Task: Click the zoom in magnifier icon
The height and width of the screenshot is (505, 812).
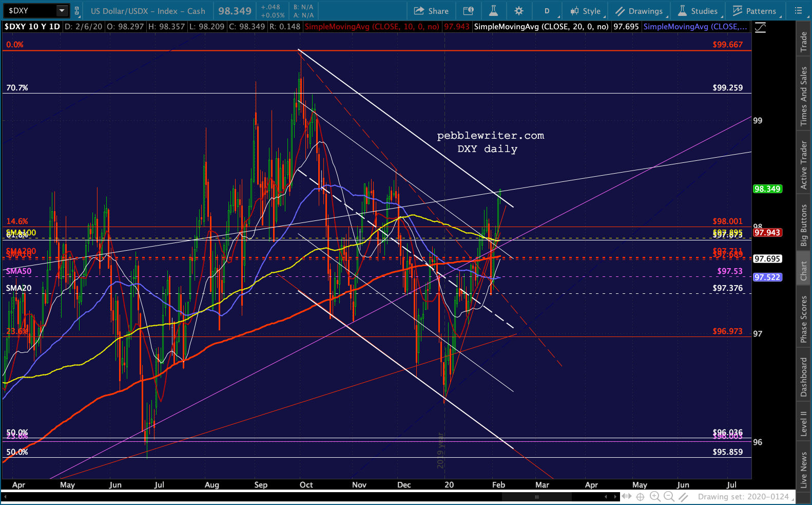Action: [x=655, y=496]
